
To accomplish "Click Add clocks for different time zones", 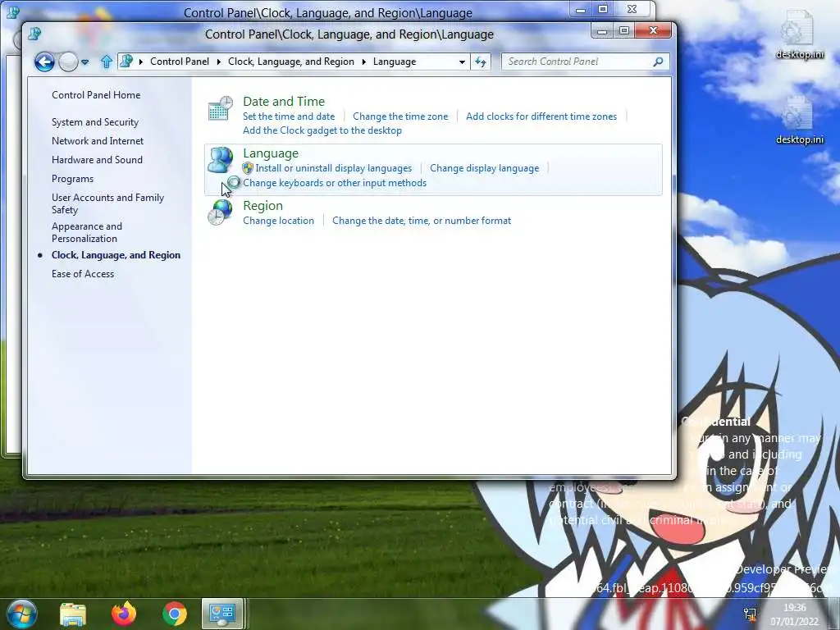I will coord(541,116).
